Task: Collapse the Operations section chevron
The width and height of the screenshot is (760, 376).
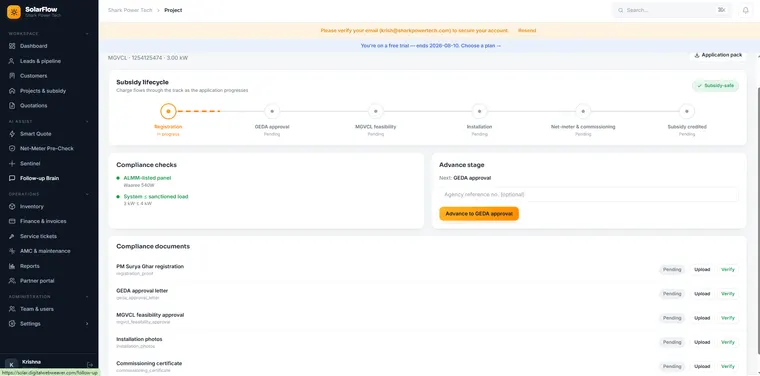Action: tap(87, 194)
